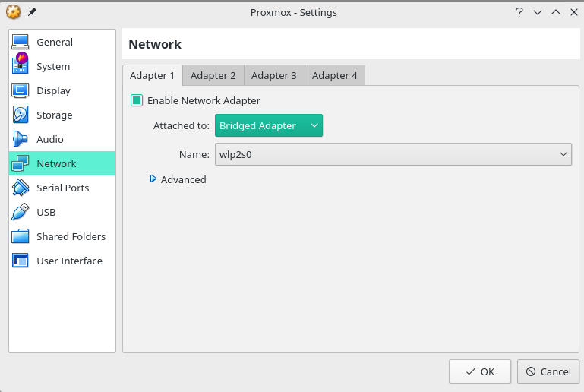Viewport: 584px width, 392px height.
Task: Switch to Adapter 2 tab
Action: click(x=213, y=76)
